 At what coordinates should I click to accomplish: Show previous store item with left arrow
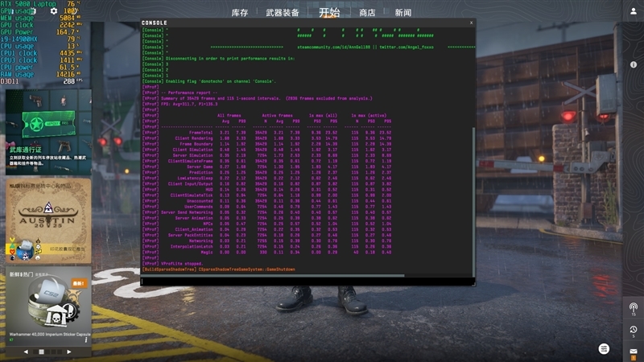click(x=26, y=352)
